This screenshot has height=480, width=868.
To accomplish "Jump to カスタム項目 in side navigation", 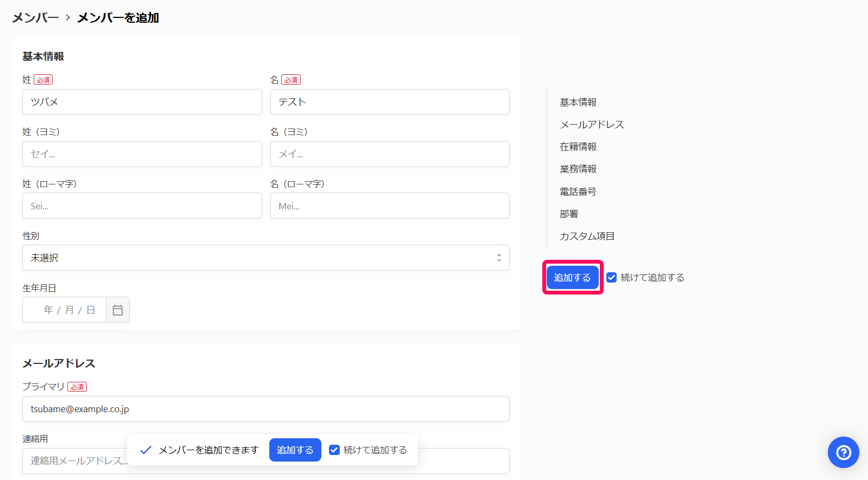I will (587, 236).
